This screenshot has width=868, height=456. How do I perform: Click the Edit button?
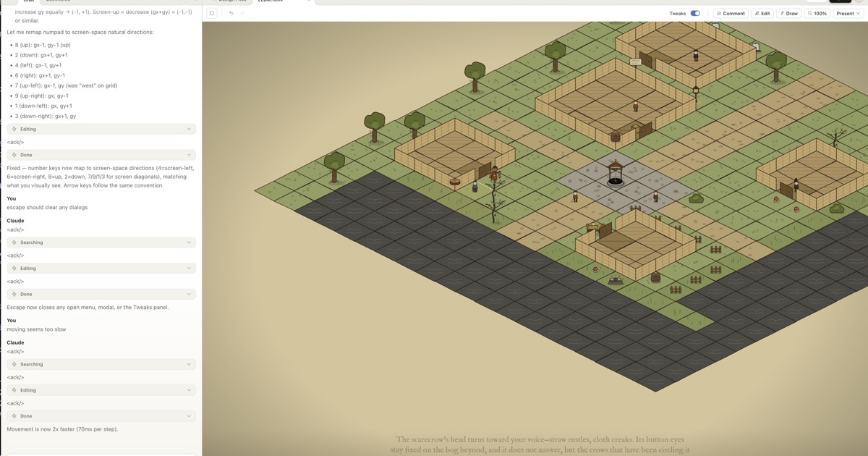(x=762, y=13)
